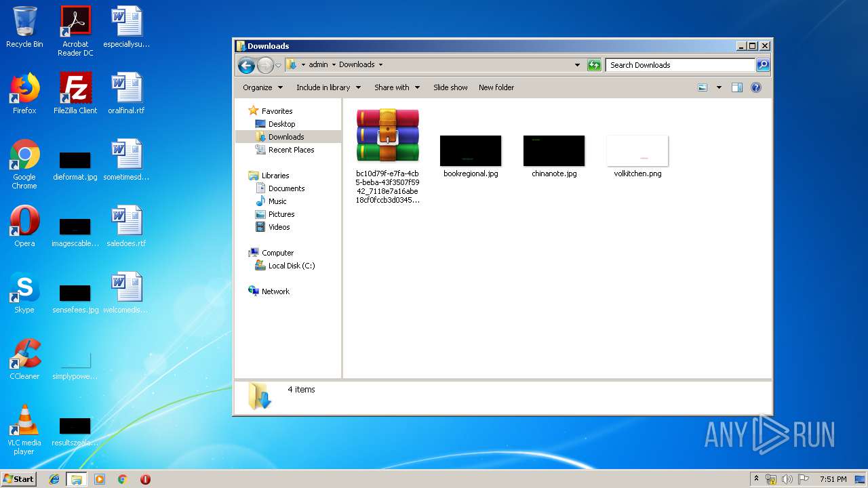Select Computer in navigation pane
The height and width of the screenshot is (488, 868).
[x=271, y=253]
